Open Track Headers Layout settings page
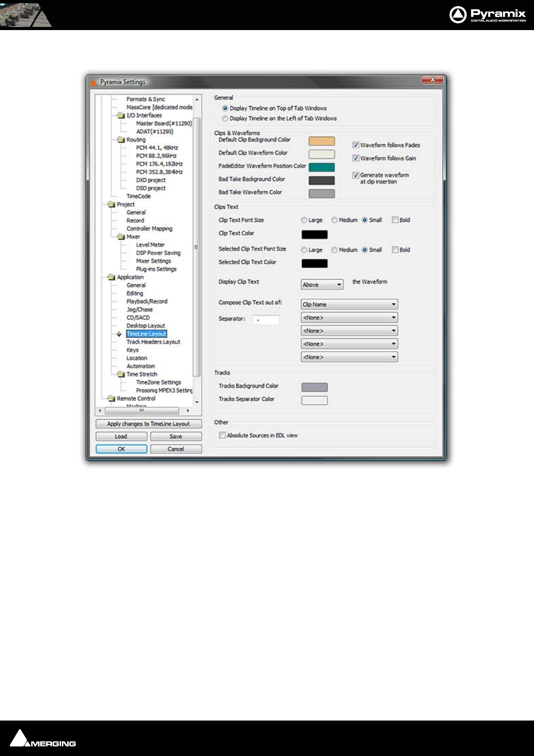This screenshot has width=534, height=756. [153, 342]
